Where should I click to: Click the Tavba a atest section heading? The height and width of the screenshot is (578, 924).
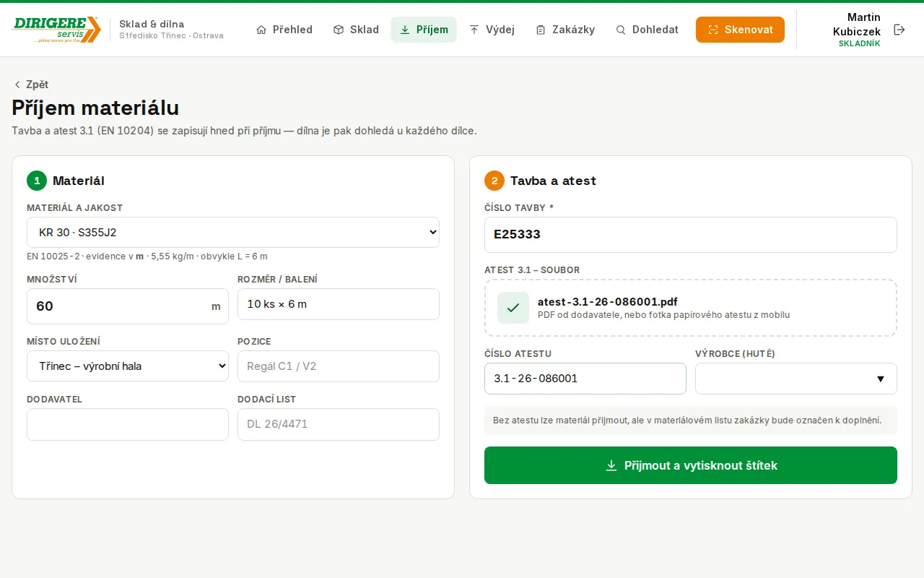tap(553, 181)
